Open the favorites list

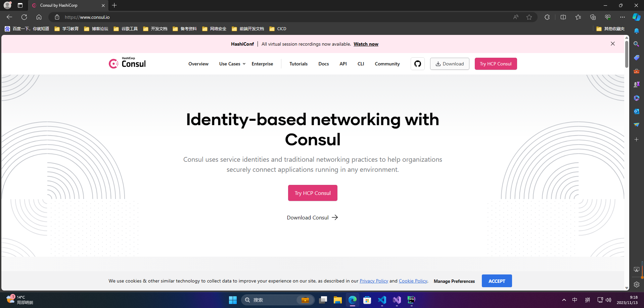pyautogui.click(x=578, y=17)
